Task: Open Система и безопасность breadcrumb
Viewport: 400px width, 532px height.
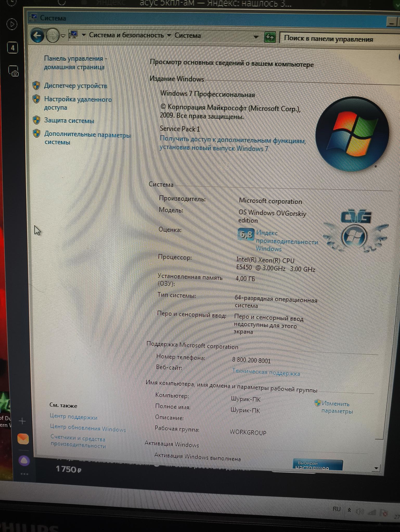Action: (x=126, y=35)
